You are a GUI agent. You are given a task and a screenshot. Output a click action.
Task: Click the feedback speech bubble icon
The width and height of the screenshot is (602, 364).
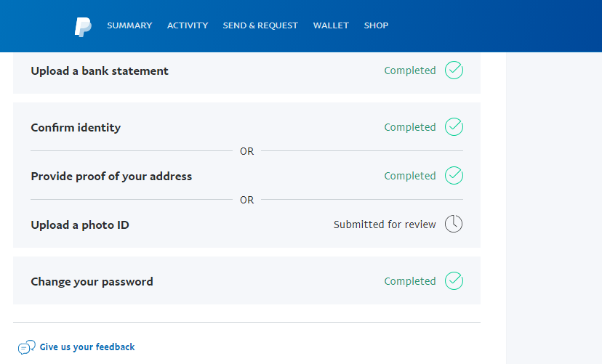26,347
